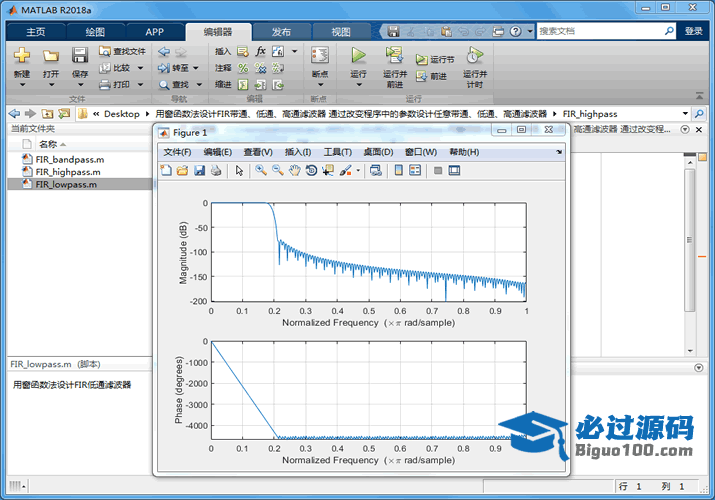
Task: Click the Zoom In magnifier in Figure toolbar
Action: coord(260,171)
